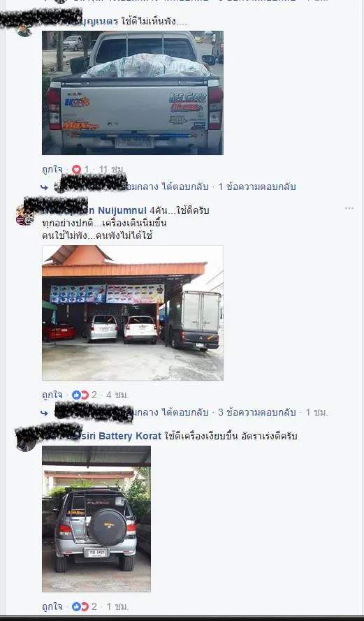
Task: Like the pickup truck comment via ถูกใจ
Action: [x=52, y=170]
